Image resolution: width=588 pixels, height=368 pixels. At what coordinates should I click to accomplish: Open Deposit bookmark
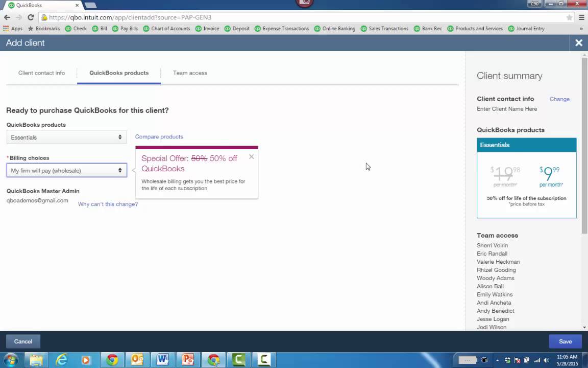237,29
